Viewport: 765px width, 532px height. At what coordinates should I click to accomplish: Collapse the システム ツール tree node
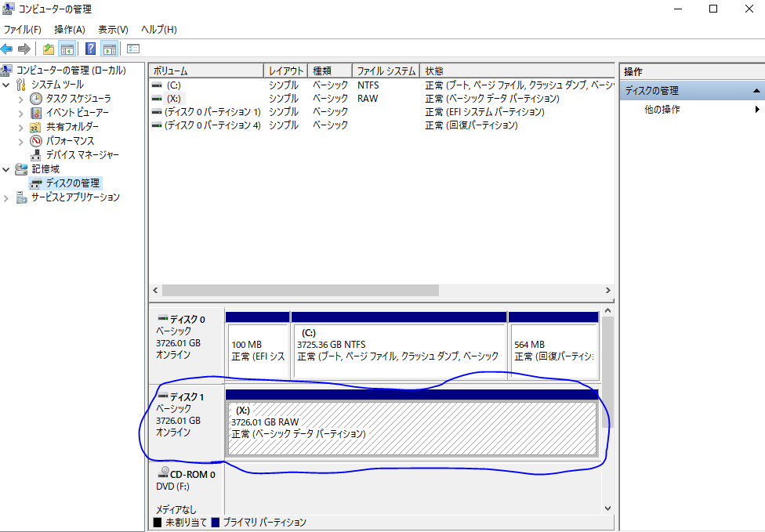tap(7, 85)
